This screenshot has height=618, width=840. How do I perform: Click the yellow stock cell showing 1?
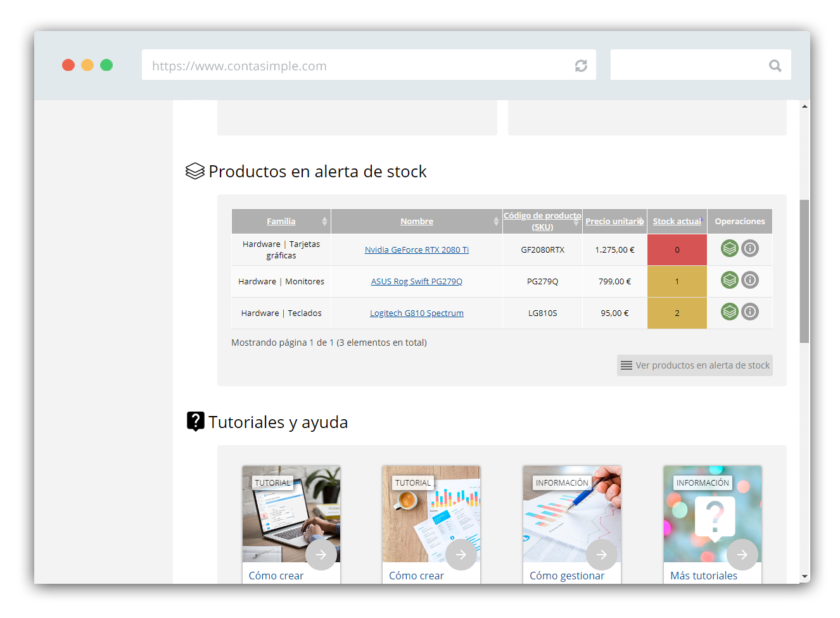tap(677, 281)
